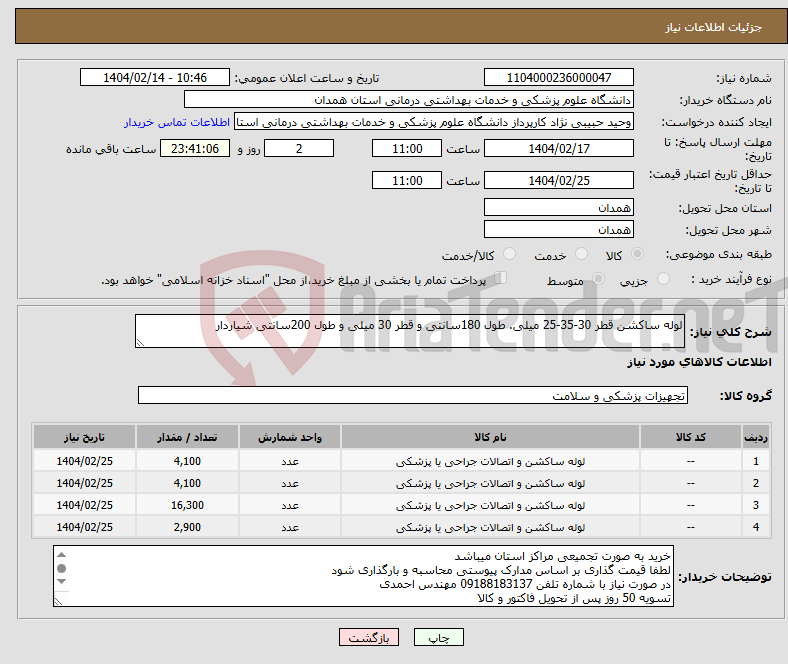Screen dimensions: 788x664
Task: Click the quantity 2,900 cell
Action: tap(187, 527)
